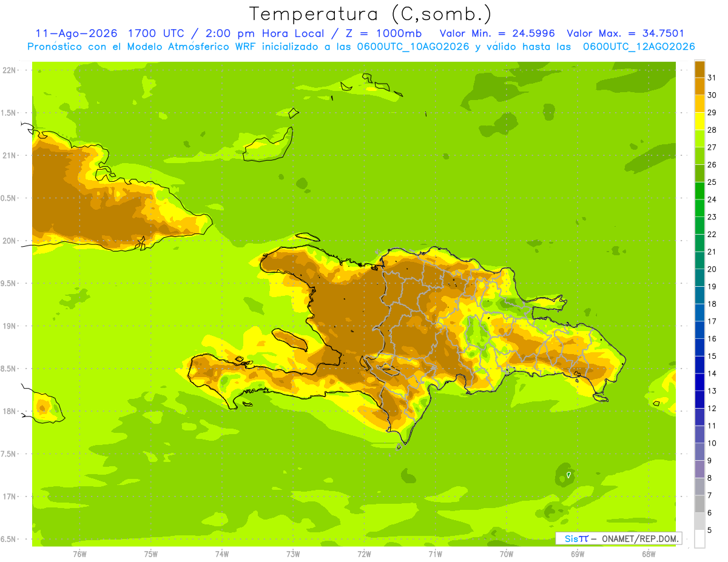This screenshot has width=728, height=562.
Task: Click the '70W' longitude label
Action: tap(507, 554)
